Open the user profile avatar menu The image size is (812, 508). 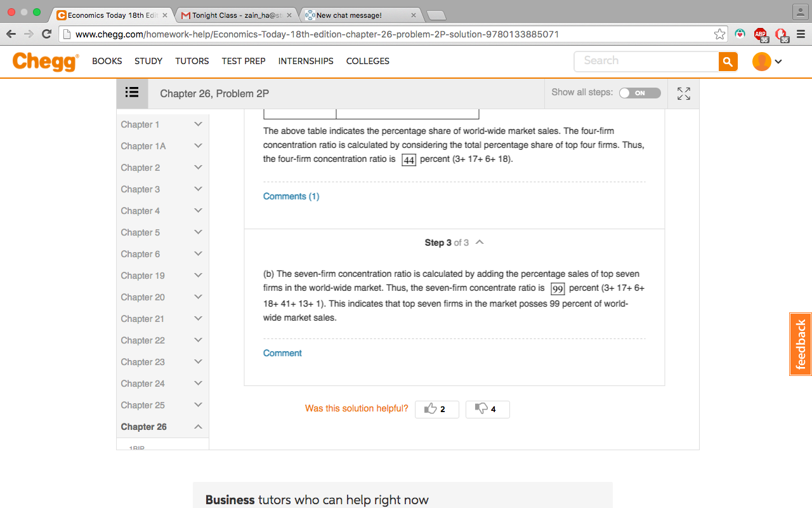pyautogui.click(x=767, y=62)
